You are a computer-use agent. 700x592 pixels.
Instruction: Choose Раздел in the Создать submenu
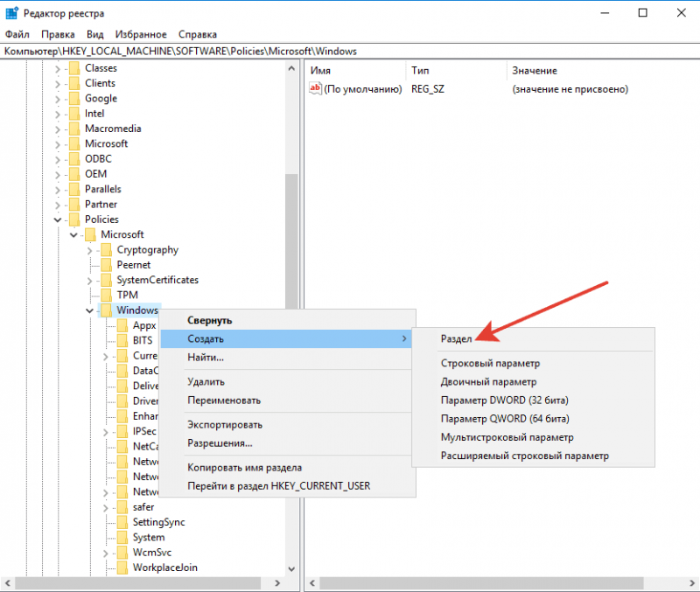533,339
